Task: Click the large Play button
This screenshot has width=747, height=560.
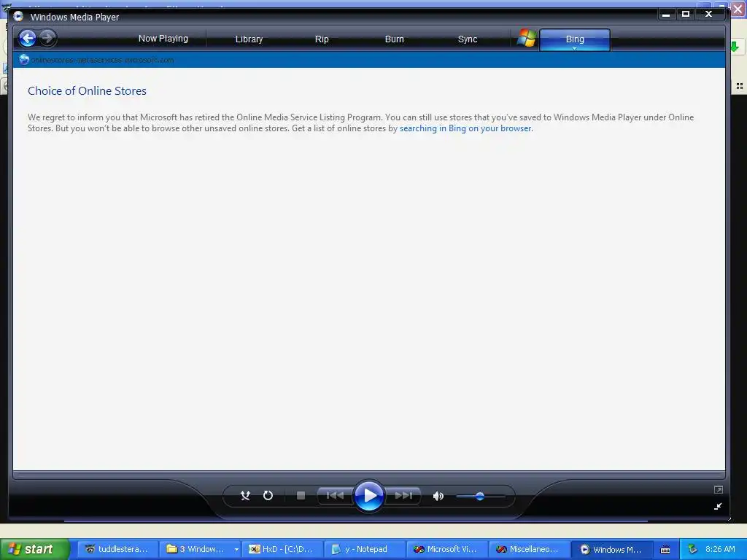Action: (x=369, y=496)
